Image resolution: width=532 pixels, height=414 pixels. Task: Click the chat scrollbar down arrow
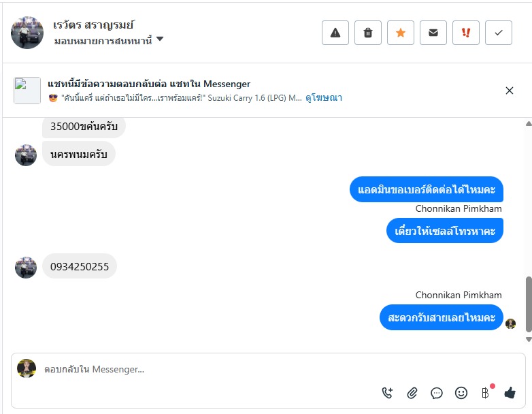click(x=529, y=338)
